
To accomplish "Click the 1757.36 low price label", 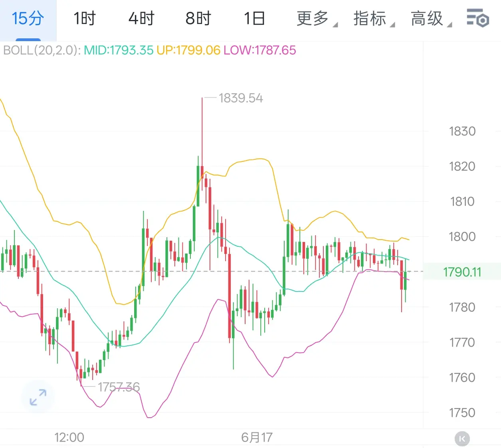I will coord(119,387).
